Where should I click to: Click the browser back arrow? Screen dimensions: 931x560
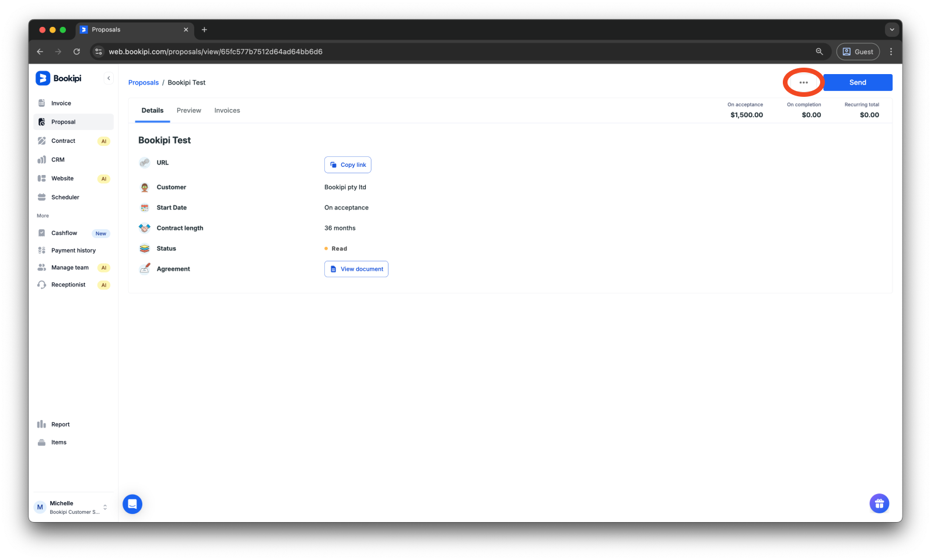40,51
